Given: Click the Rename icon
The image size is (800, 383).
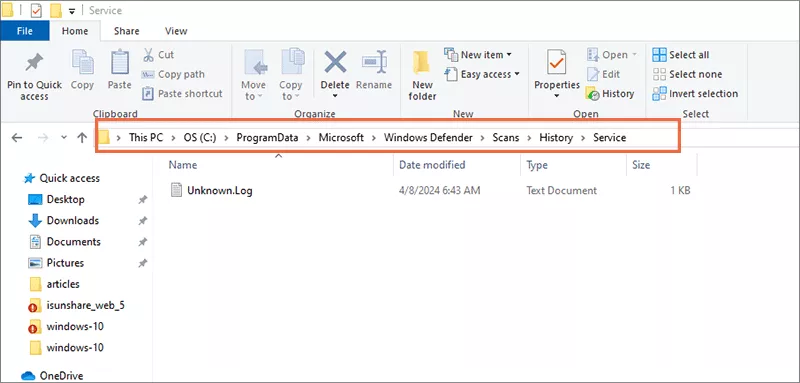Looking at the screenshot, I should [374, 63].
